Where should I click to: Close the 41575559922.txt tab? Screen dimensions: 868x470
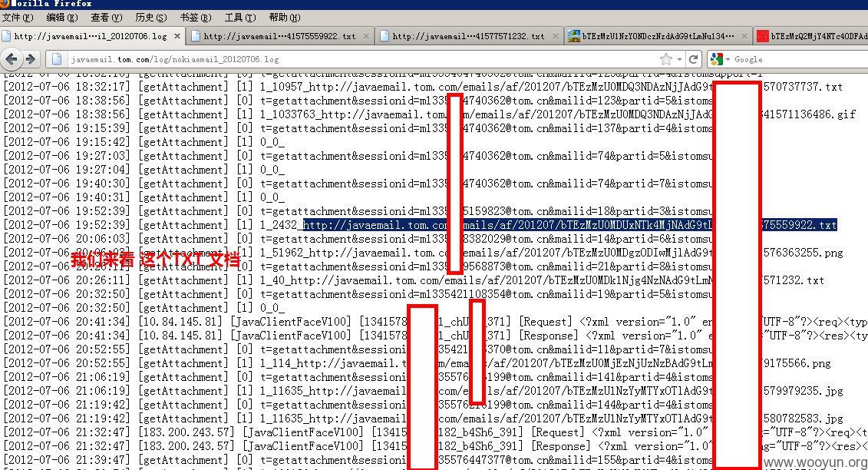click(366, 36)
